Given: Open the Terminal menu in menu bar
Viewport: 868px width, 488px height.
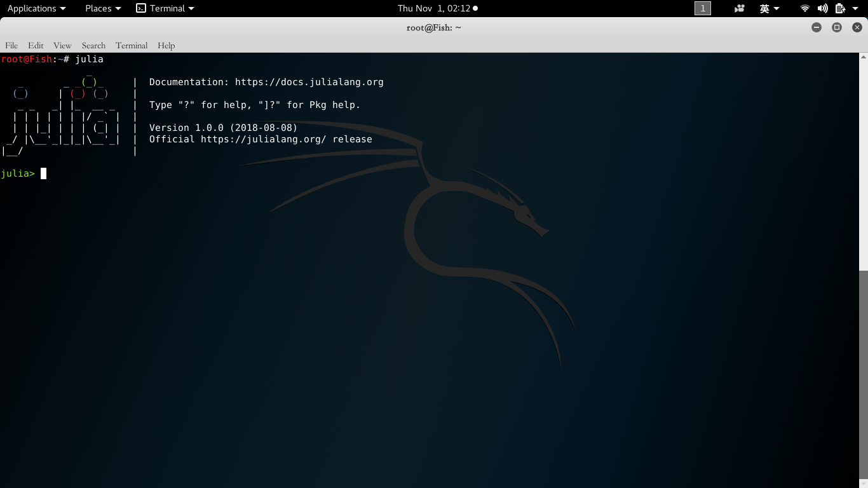Looking at the screenshot, I should click(132, 45).
